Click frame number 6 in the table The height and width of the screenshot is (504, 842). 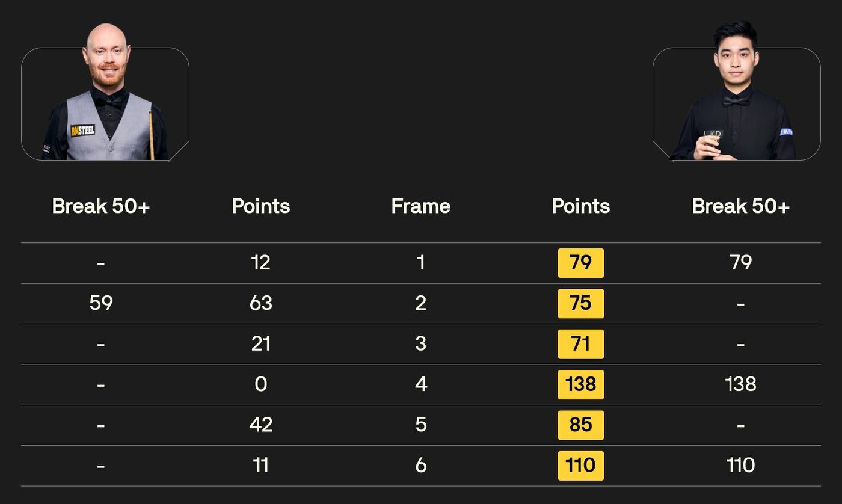click(x=421, y=466)
